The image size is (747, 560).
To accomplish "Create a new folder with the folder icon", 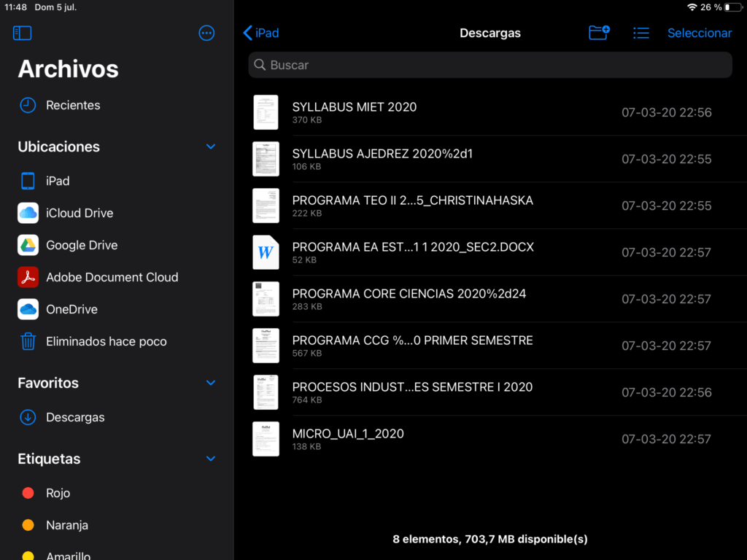I will pyautogui.click(x=599, y=33).
